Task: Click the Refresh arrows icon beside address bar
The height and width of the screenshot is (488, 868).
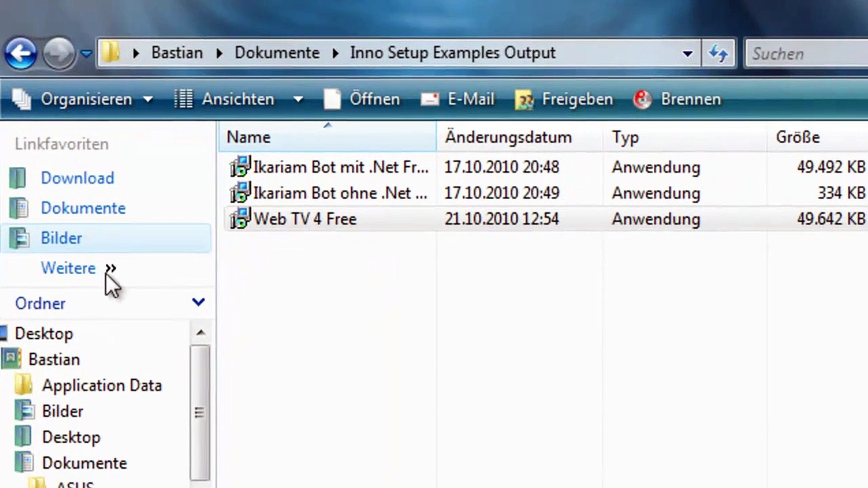Action: coord(718,54)
